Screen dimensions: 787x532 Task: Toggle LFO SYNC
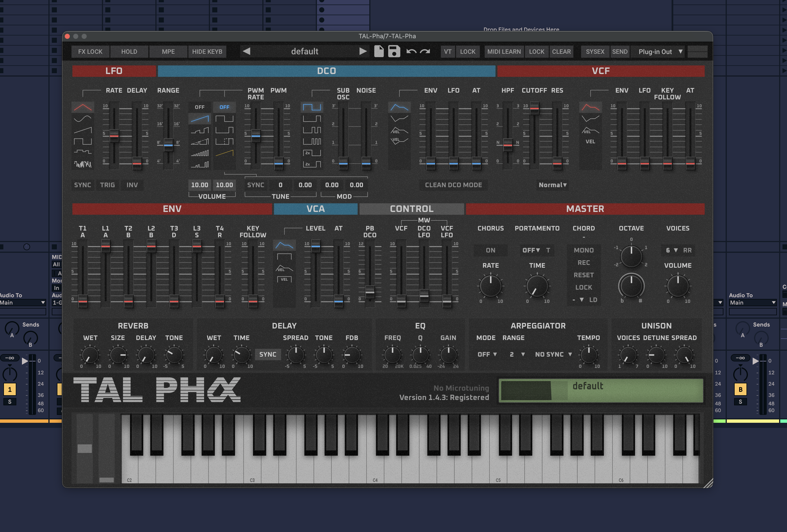pos(83,185)
